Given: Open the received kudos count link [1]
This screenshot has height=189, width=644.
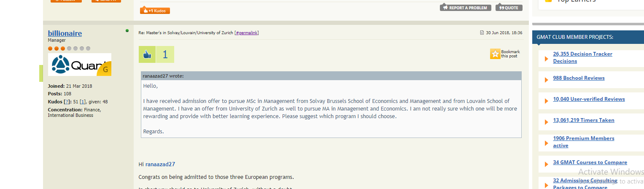Looking at the screenshot, I should 83,102.
